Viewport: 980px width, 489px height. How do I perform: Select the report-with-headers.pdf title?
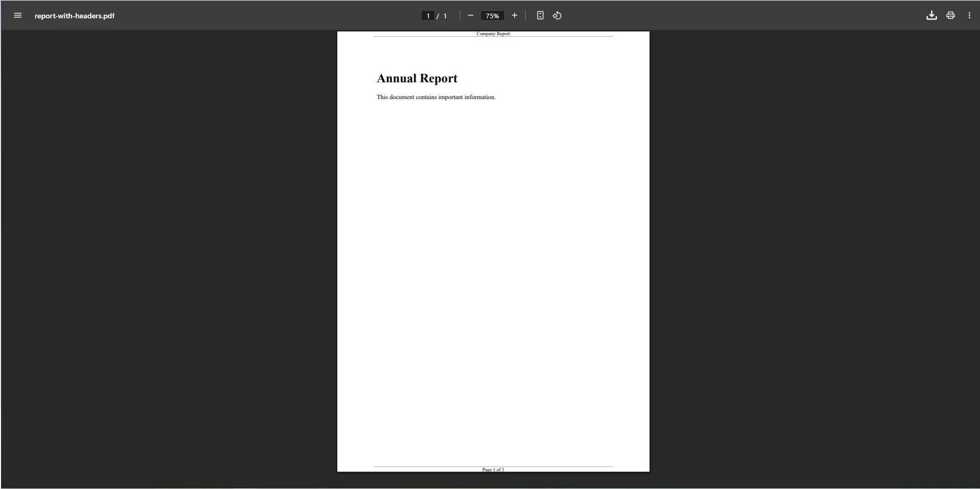[x=74, y=15]
